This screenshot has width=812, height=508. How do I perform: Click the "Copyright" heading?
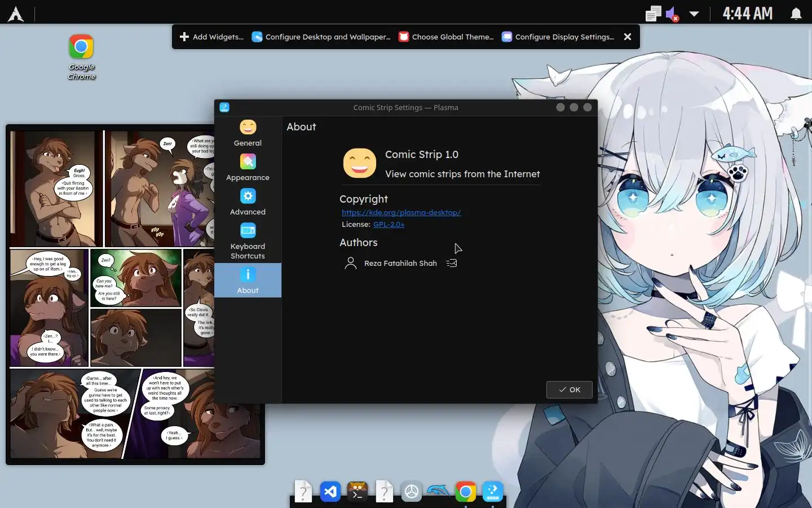point(364,199)
